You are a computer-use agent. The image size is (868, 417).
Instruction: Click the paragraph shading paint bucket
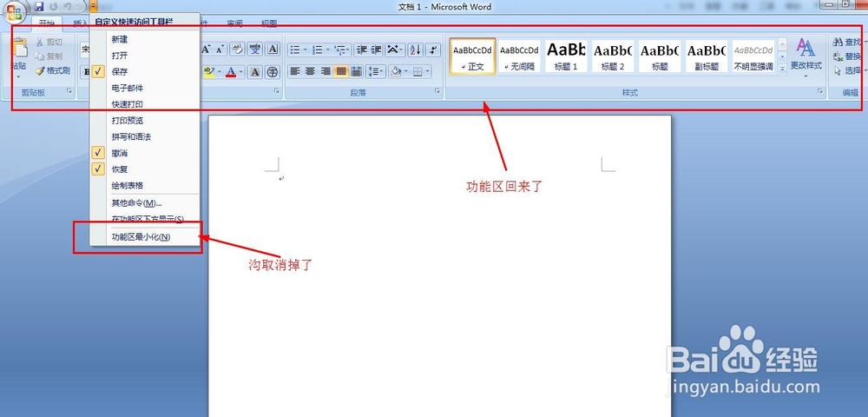pyautogui.click(x=395, y=71)
